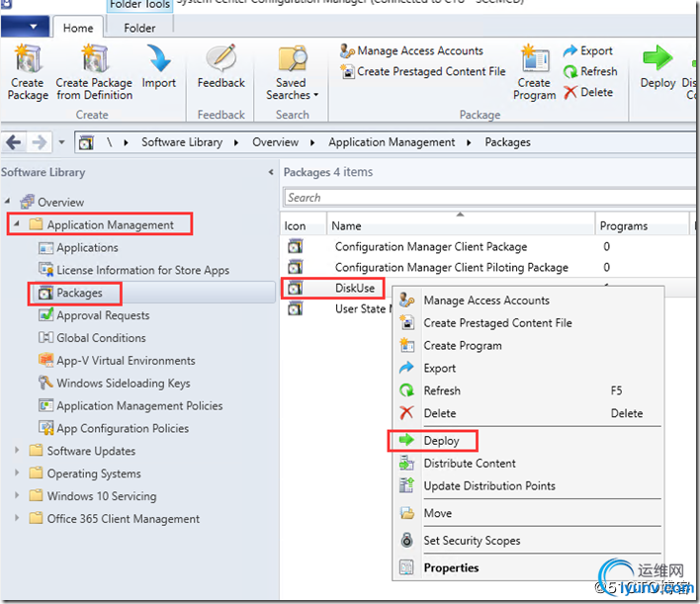Click the Back navigation arrow
The height and width of the screenshot is (604, 700).
pyautogui.click(x=14, y=142)
